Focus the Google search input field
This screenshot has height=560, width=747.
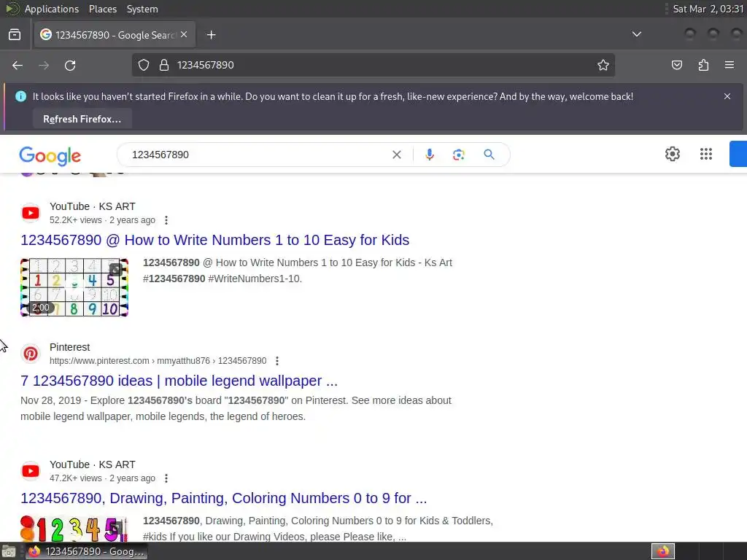(258, 155)
